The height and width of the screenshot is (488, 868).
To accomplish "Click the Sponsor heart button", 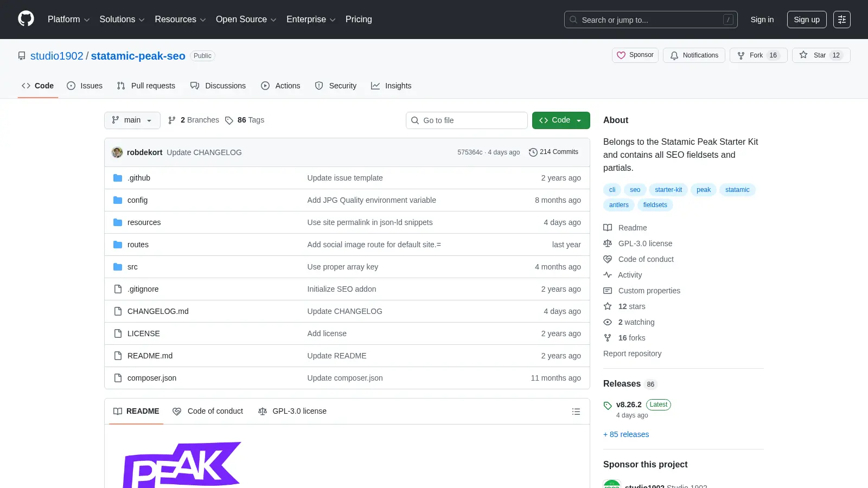I will pyautogui.click(x=635, y=55).
